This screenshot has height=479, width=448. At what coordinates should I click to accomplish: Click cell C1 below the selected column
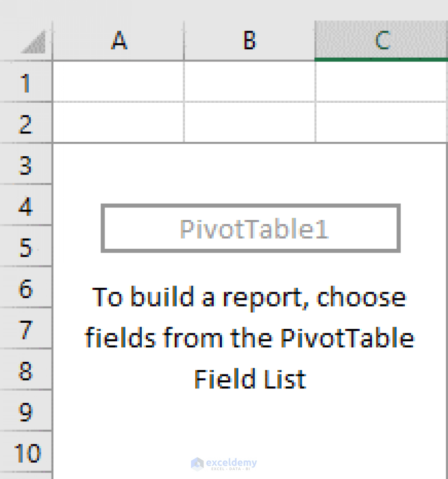pyautogui.click(x=381, y=82)
